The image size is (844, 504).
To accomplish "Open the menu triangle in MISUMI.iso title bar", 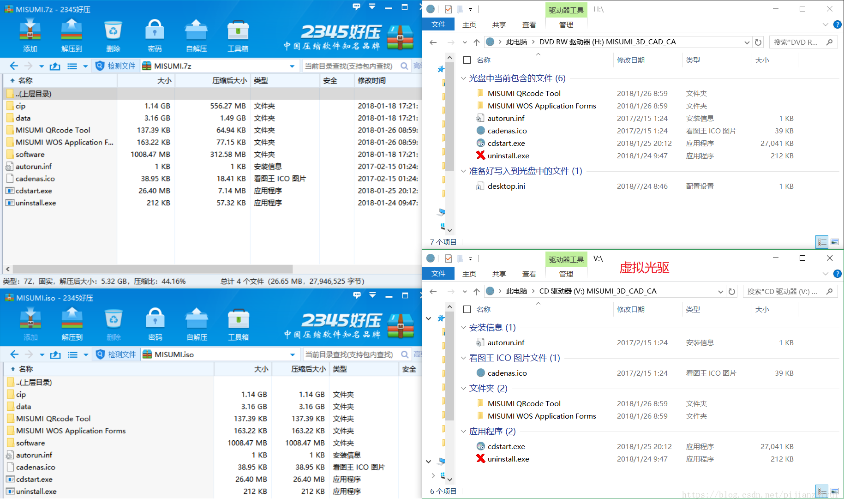I will [372, 295].
